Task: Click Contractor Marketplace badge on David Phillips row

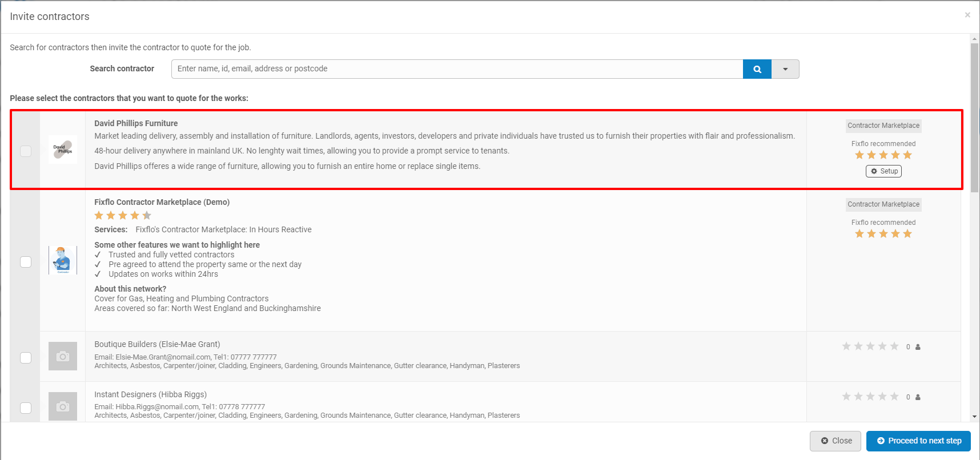Action: tap(883, 126)
